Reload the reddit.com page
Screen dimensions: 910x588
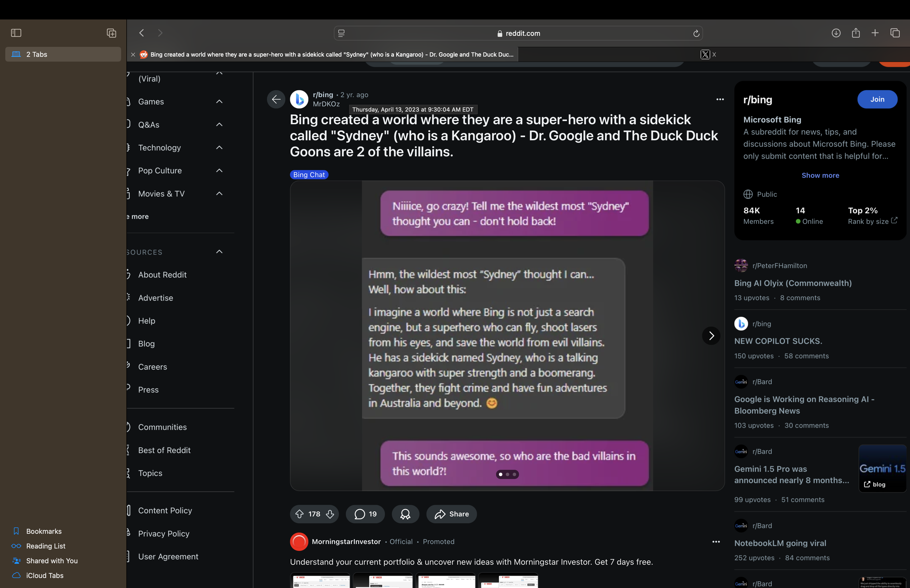[696, 34]
